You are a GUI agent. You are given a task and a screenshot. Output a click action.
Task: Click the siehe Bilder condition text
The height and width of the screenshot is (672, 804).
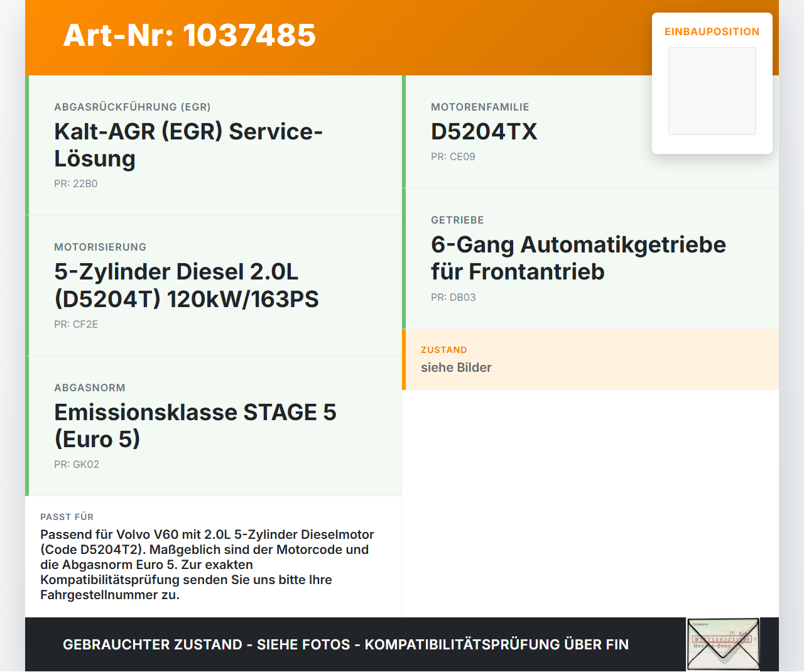coord(456,367)
